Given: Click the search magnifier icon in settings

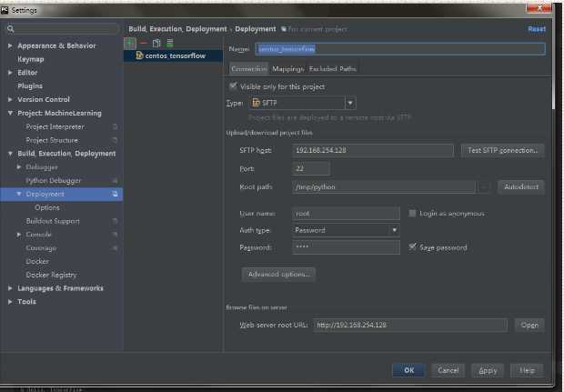Looking at the screenshot, I should click(10, 29).
